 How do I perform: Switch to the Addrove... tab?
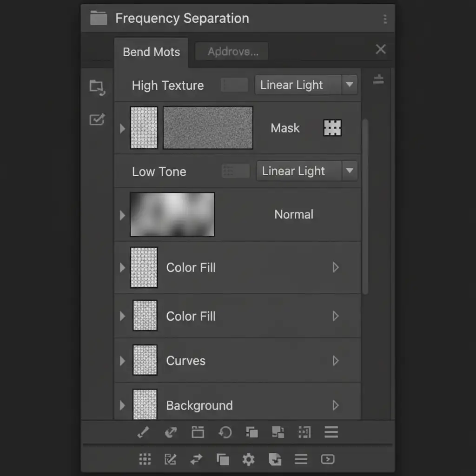[232, 52]
